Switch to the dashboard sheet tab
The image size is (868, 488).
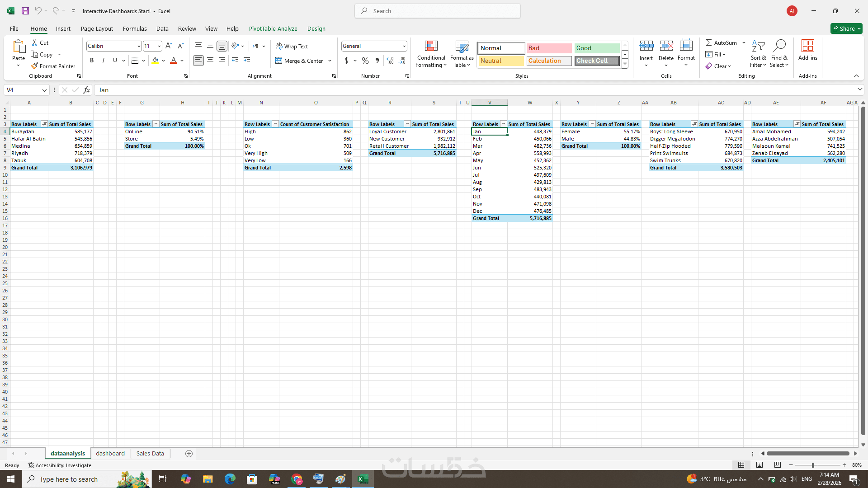pyautogui.click(x=110, y=453)
